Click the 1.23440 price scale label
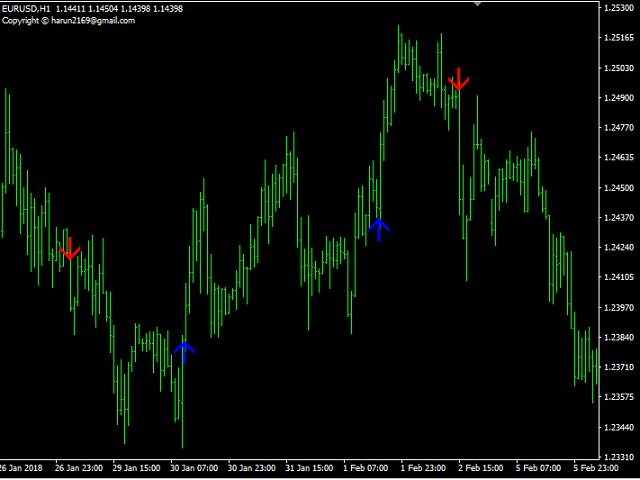Viewport: 640px width, 480px height. [619, 427]
